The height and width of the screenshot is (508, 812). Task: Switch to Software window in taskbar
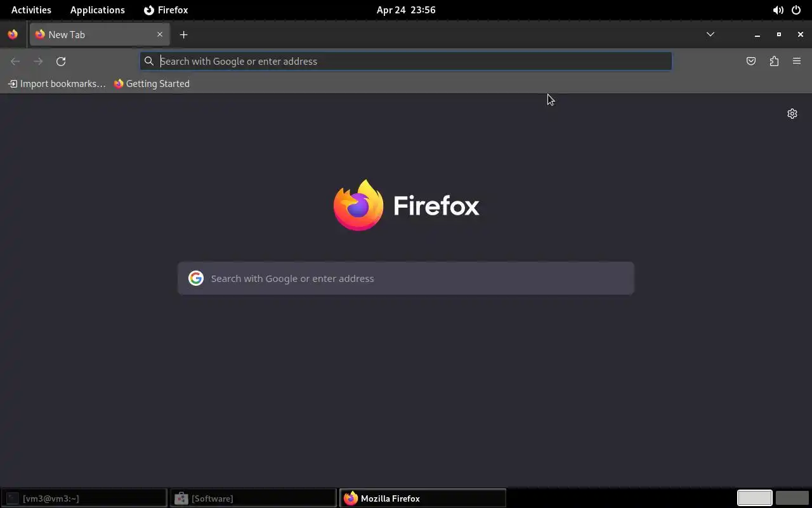pyautogui.click(x=253, y=498)
